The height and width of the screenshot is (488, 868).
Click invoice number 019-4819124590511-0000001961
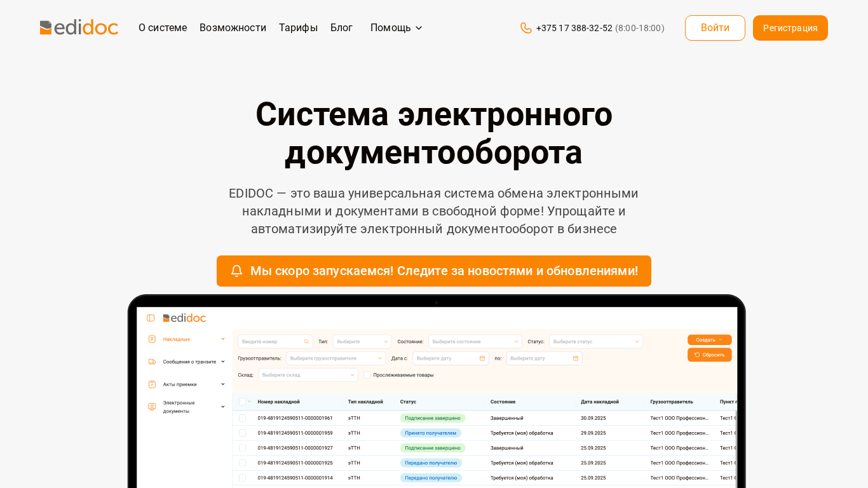pyautogui.click(x=295, y=418)
